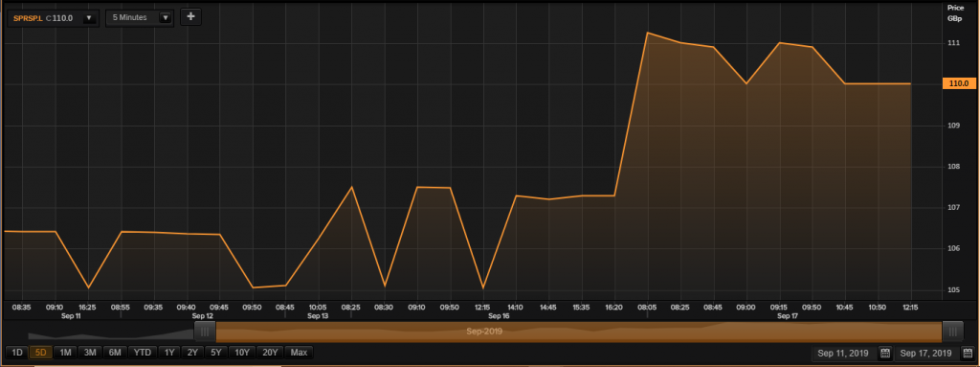980x367 pixels.
Task: Click the Sep 17, 2019 end date field
Action: [x=925, y=354]
